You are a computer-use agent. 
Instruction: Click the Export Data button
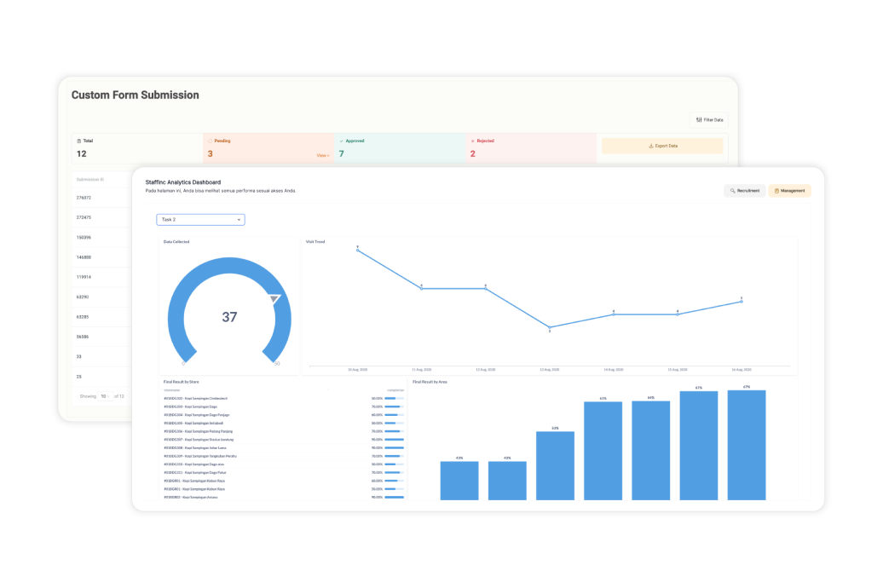pos(662,146)
